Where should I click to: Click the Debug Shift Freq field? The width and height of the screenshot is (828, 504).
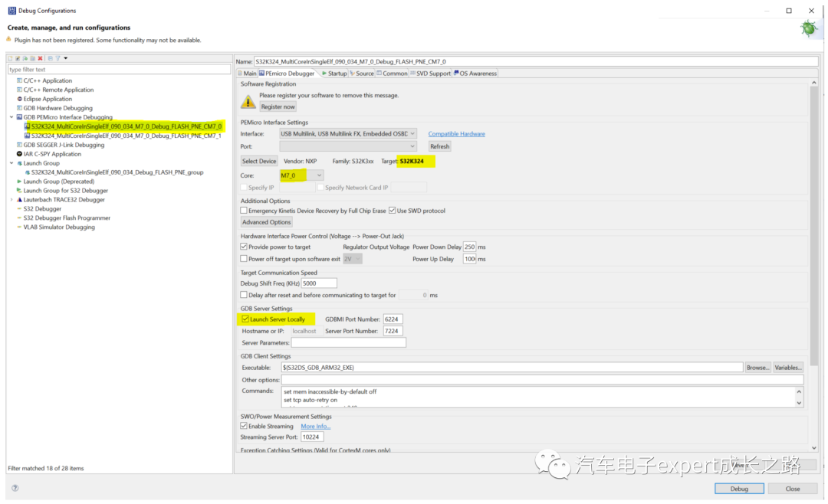click(x=319, y=283)
